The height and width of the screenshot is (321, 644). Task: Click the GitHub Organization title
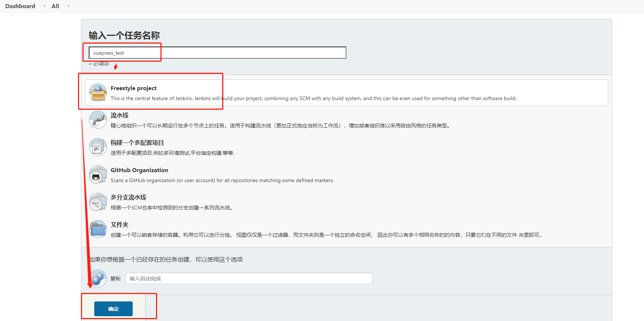pos(139,170)
